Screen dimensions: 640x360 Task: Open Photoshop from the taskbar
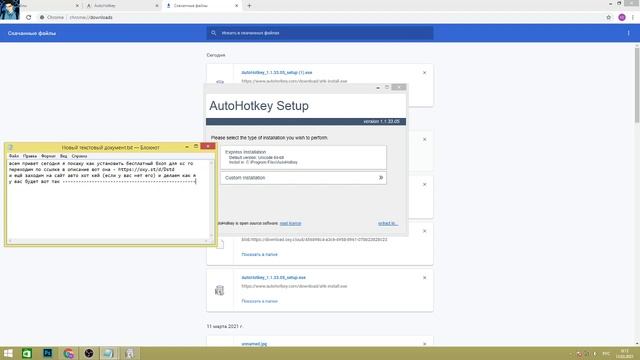(x=48, y=353)
